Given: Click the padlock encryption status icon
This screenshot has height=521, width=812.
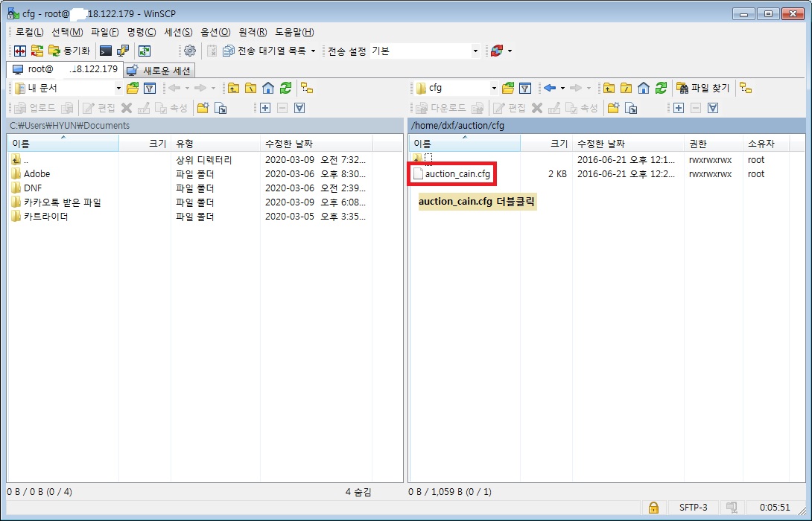Looking at the screenshot, I should pos(653,507).
